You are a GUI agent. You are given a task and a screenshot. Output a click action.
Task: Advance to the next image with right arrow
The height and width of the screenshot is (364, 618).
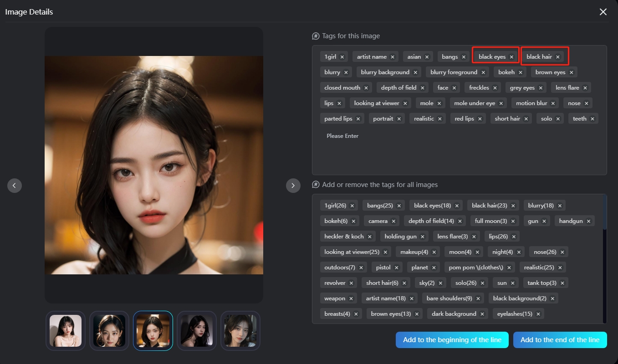(x=293, y=185)
